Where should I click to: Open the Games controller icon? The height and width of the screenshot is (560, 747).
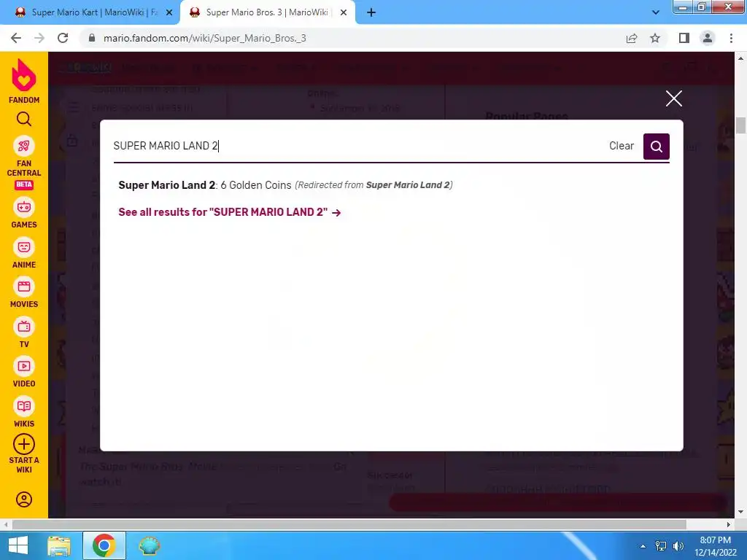(x=24, y=207)
